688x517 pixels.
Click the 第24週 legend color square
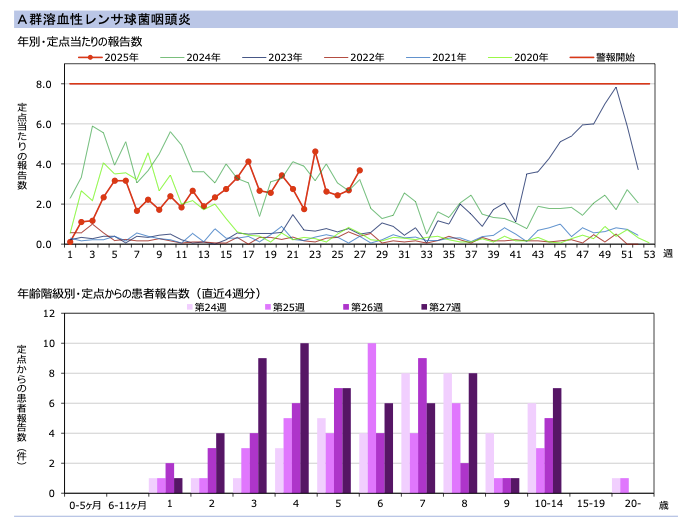pyautogui.click(x=190, y=307)
